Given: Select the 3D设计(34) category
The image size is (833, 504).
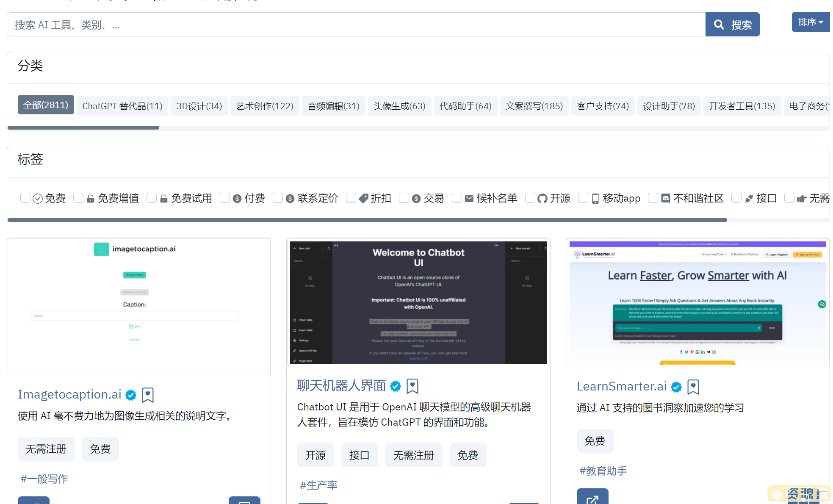Looking at the screenshot, I should pyautogui.click(x=199, y=106).
